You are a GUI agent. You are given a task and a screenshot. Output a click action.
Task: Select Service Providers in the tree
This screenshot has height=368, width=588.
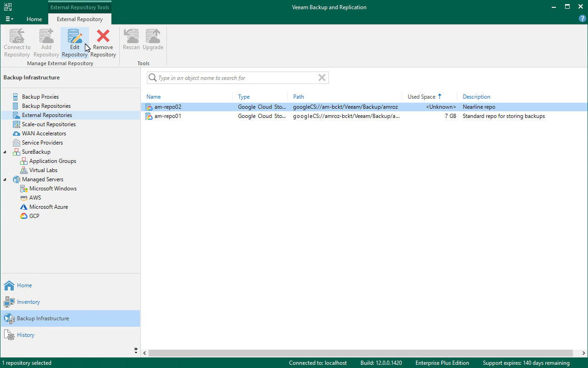tap(42, 143)
